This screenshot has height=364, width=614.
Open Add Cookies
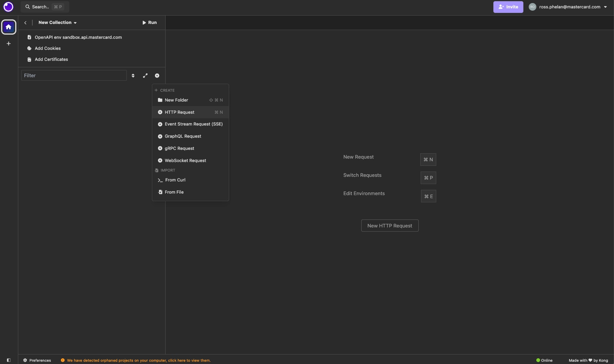(x=48, y=48)
